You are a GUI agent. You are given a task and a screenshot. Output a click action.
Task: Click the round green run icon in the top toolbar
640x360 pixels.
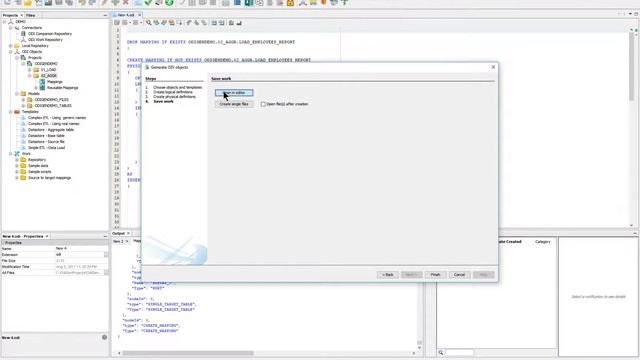point(169,3)
